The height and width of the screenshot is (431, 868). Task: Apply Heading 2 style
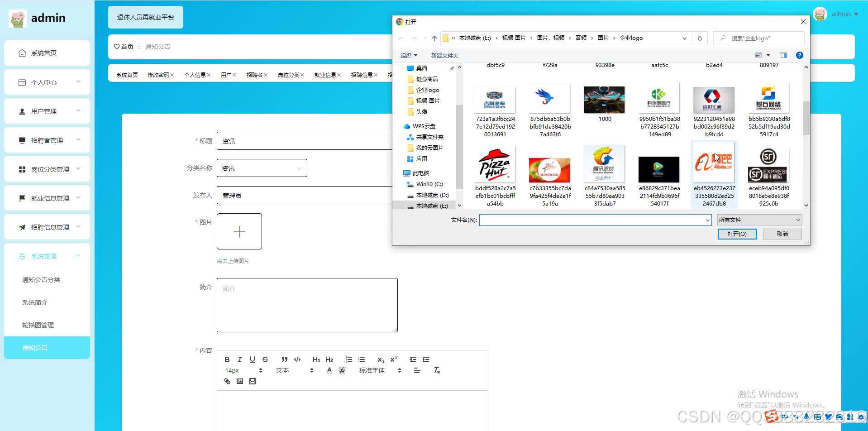pos(329,359)
